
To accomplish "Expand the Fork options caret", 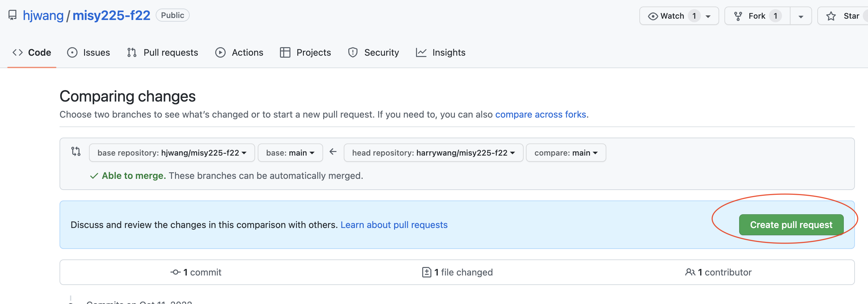I will (x=801, y=16).
